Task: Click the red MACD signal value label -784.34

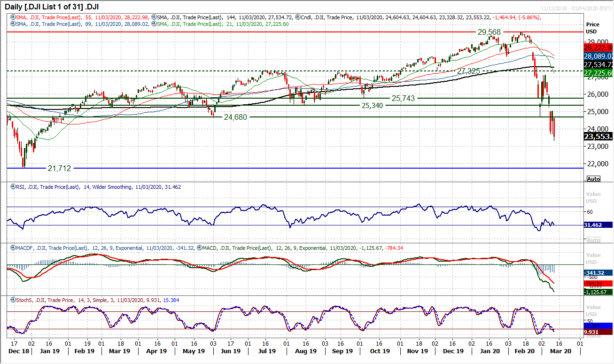Action: [598, 284]
